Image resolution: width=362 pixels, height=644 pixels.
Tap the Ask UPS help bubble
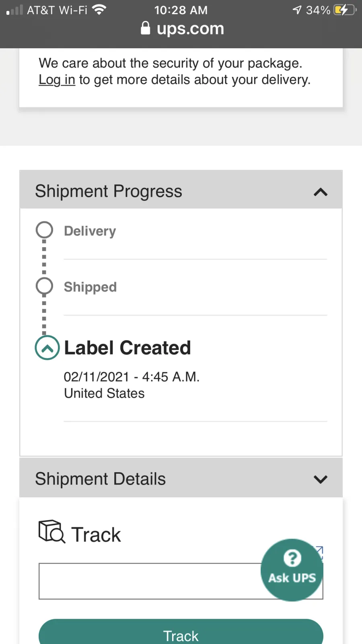pos(292,570)
